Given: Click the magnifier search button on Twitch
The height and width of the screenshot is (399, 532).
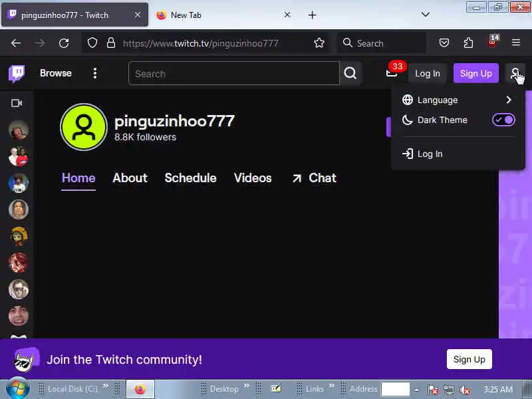Looking at the screenshot, I should click(x=350, y=73).
